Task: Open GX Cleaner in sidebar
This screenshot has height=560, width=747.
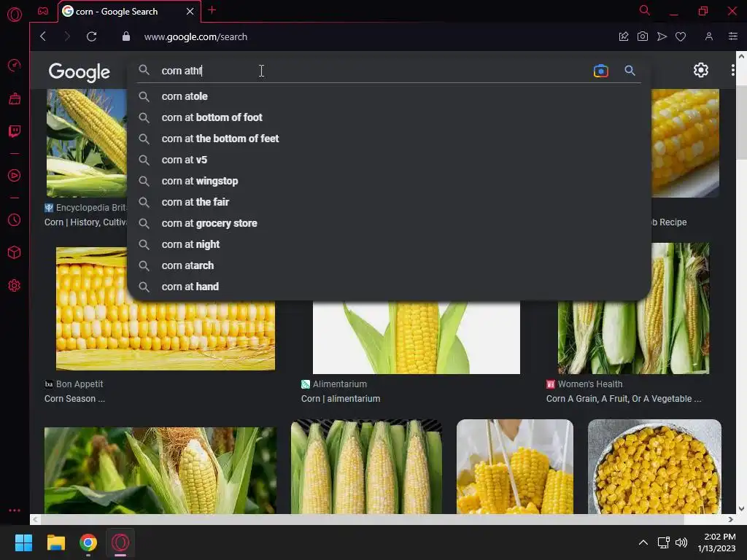Action: click(15, 98)
